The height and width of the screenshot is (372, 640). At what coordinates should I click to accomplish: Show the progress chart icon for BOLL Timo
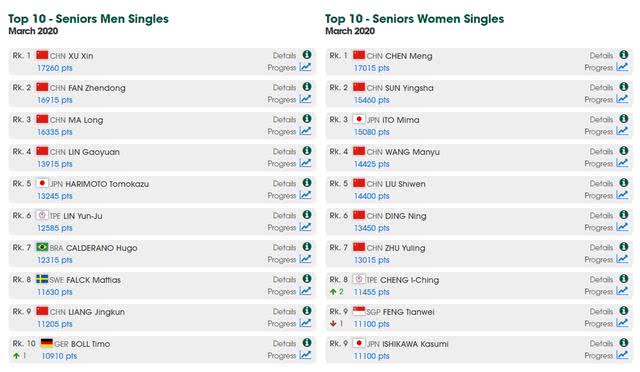click(305, 355)
